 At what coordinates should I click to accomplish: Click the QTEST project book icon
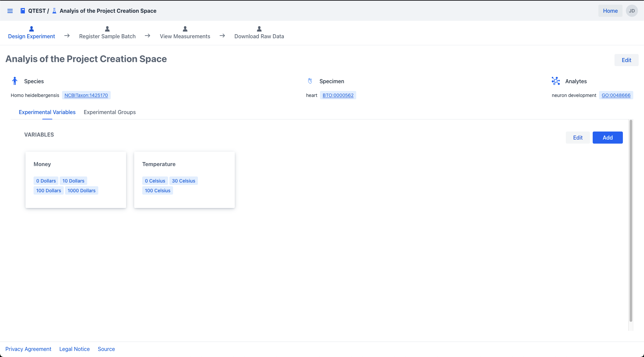coord(22,11)
